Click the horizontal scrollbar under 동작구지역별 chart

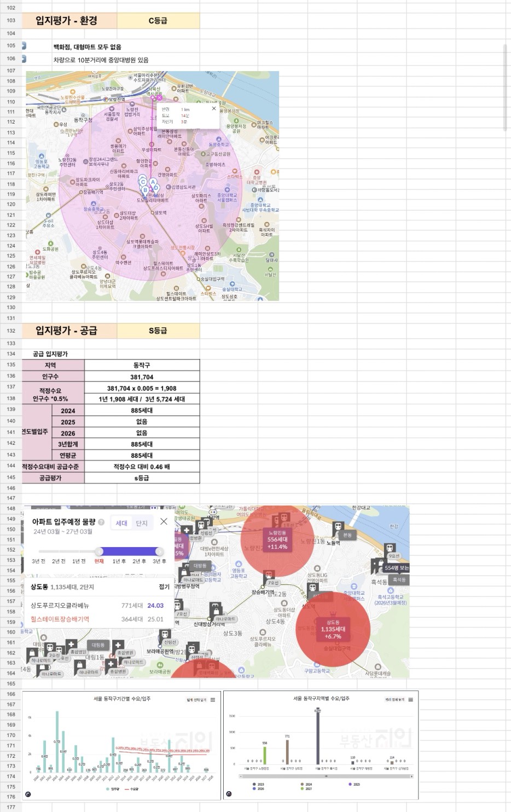coord(326,776)
